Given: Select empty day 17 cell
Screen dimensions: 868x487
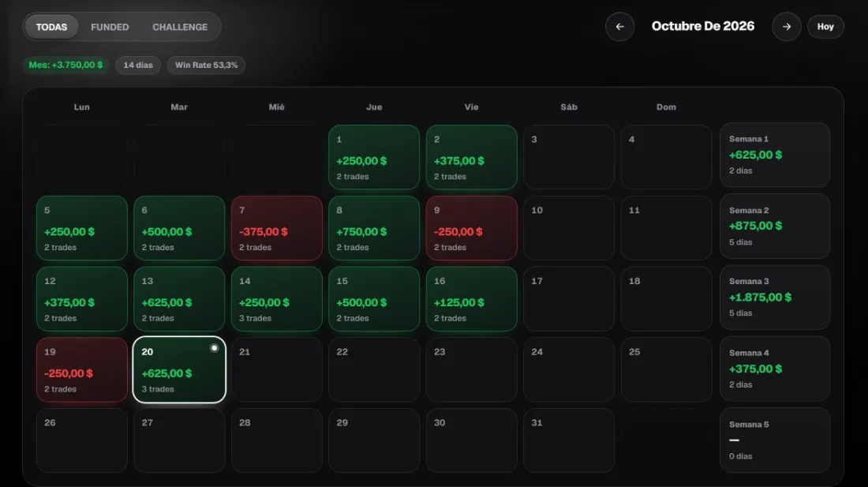Looking at the screenshot, I should (x=568, y=299).
